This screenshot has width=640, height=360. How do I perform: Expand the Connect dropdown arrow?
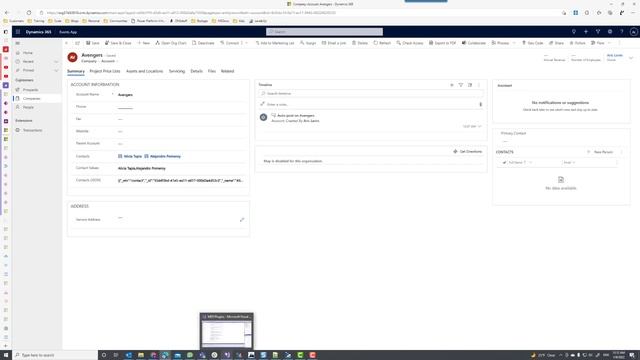pos(247,43)
